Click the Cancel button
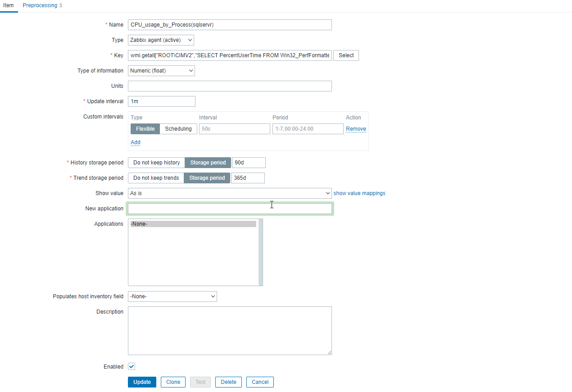572x392 pixels. (260, 382)
